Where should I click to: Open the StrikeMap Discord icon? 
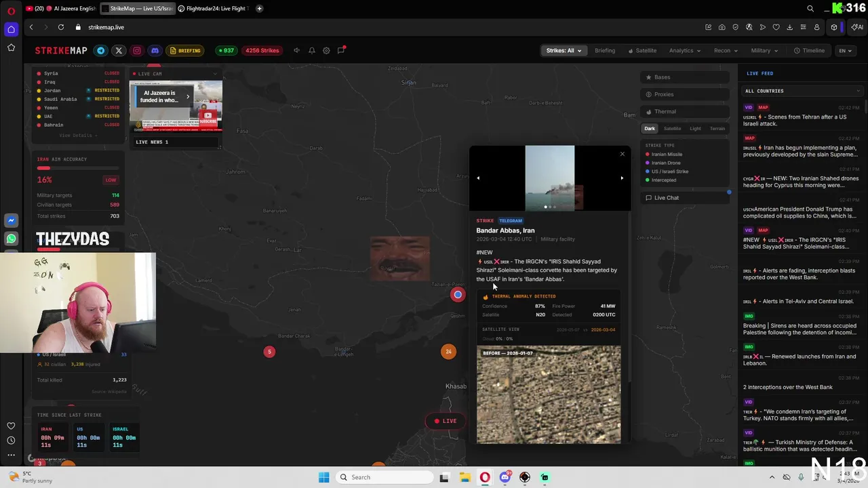click(x=155, y=50)
